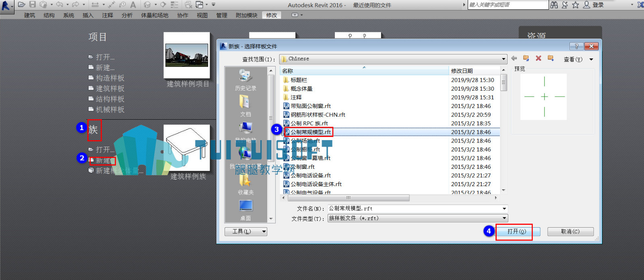Click the Open file icon in quick access toolbar
Viewport: 644px width, 280px height.
(22, 4)
